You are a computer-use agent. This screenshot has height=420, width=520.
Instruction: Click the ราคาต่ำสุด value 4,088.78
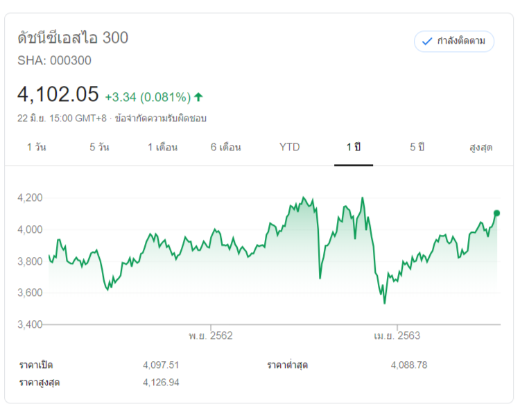(x=409, y=365)
